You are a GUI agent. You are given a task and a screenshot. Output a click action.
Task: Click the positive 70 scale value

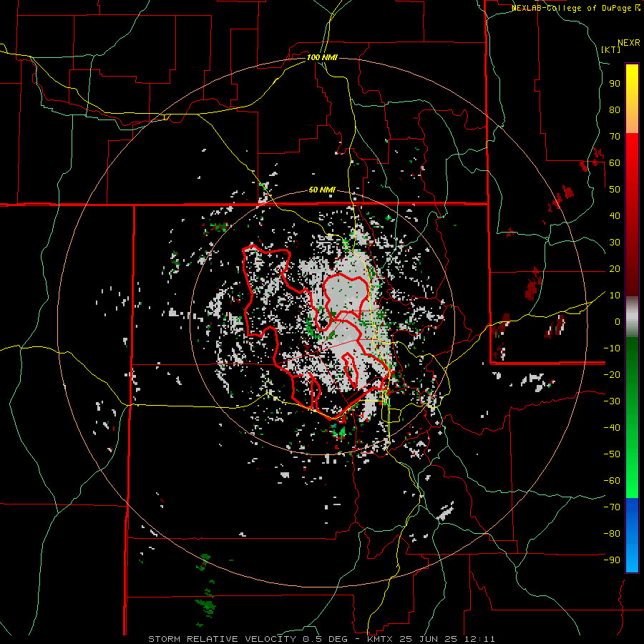(x=615, y=137)
